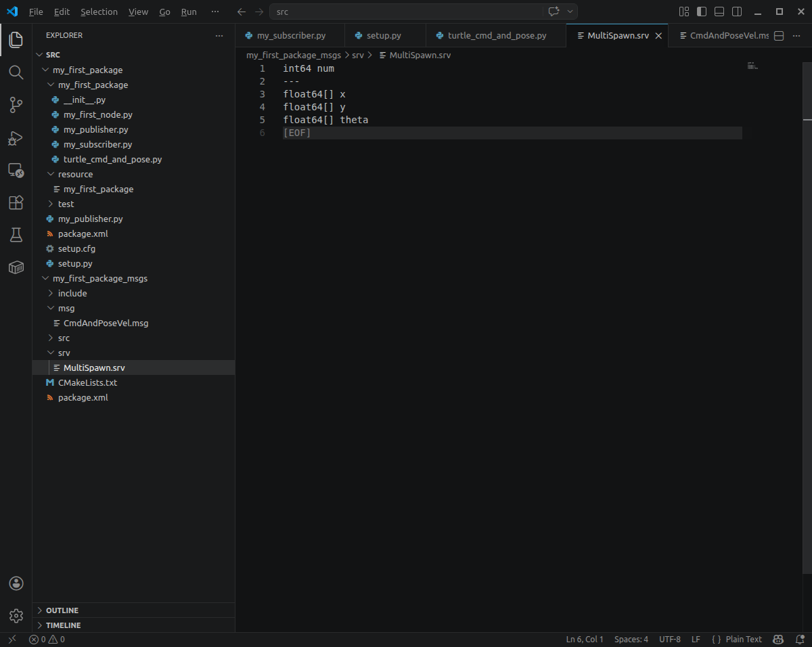Switch to the turtle_cmd_and_pose.py tab
Screen dimensions: 812x647
coord(496,36)
